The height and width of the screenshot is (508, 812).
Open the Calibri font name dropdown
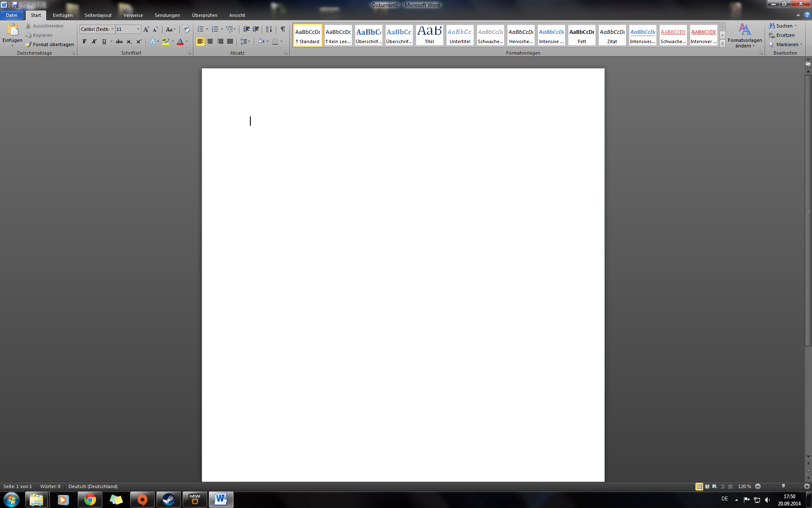112,29
